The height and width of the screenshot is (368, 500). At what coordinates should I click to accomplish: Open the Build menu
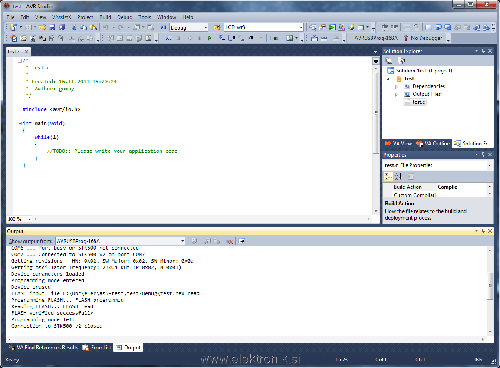click(105, 17)
